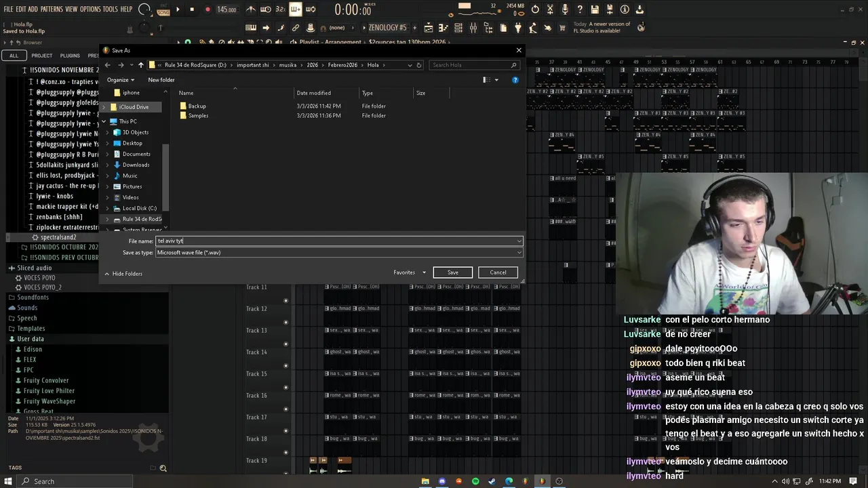Select the PLUGINS tab in Browser

pyautogui.click(x=70, y=56)
